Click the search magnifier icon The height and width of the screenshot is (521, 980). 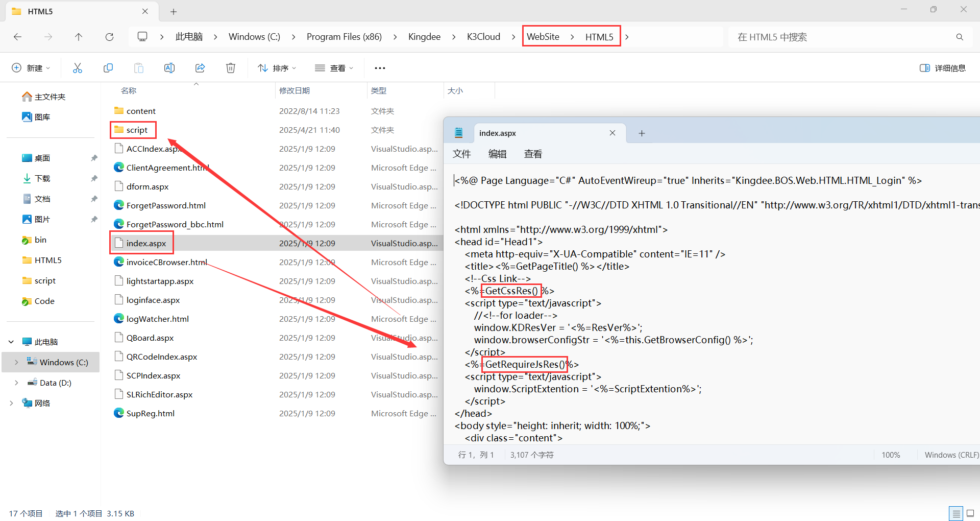coord(960,37)
